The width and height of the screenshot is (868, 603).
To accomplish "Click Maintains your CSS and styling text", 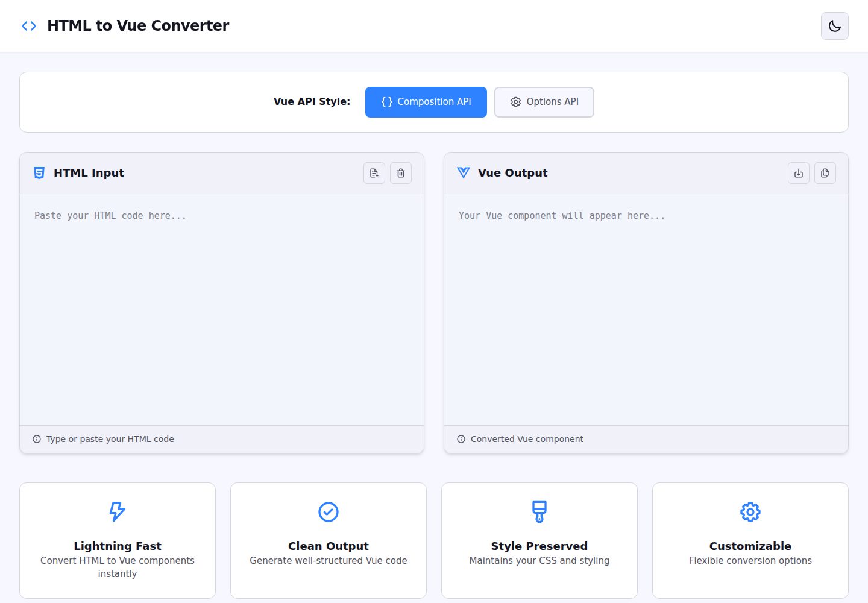I will 539,561.
